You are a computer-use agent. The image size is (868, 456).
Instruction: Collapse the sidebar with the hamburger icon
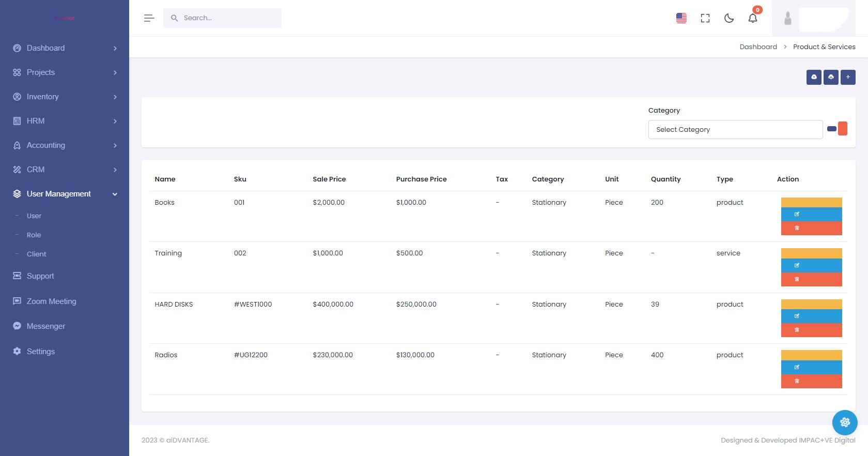tap(149, 18)
